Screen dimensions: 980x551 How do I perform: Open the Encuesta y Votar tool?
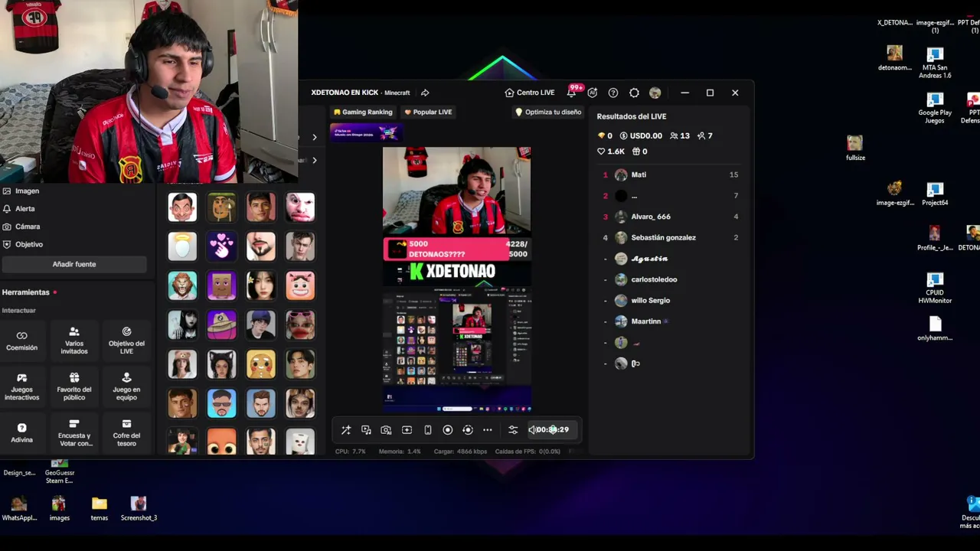click(74, 432)
